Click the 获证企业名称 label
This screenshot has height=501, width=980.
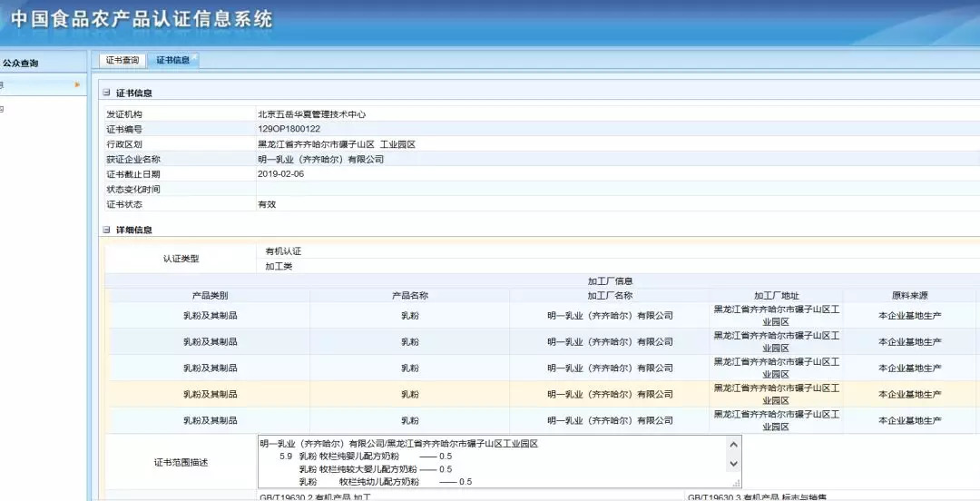pyautogui.click(x=133, y=160)
